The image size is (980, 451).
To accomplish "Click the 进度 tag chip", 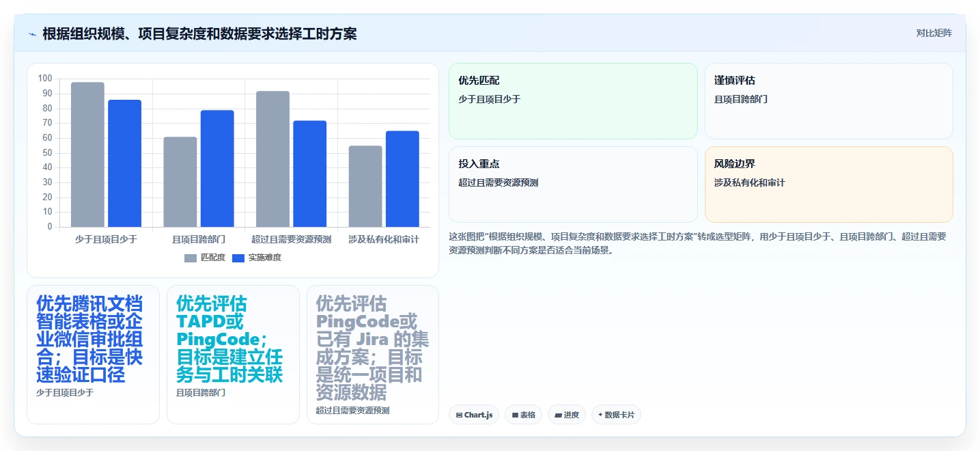I will point(567,415).
